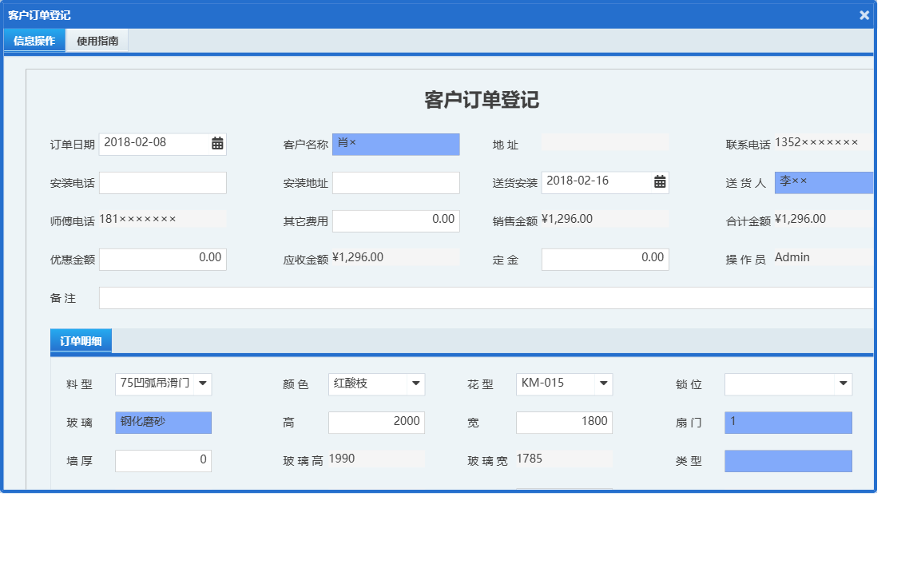
Task: Select the 定金 amount field
Action: 605,259
